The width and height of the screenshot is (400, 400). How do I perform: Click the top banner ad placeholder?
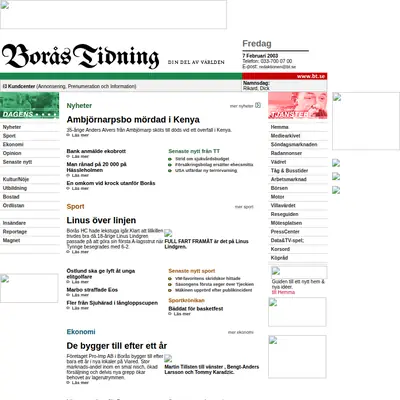(113, 14)
